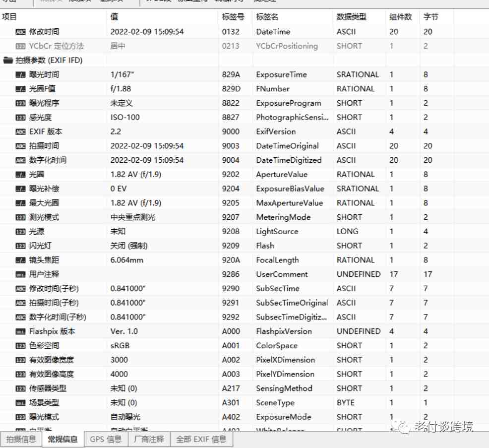The height and width of the screenshot is (448, 489).
Task: Select the FNumber tag name
Action: tap(273, 89)
